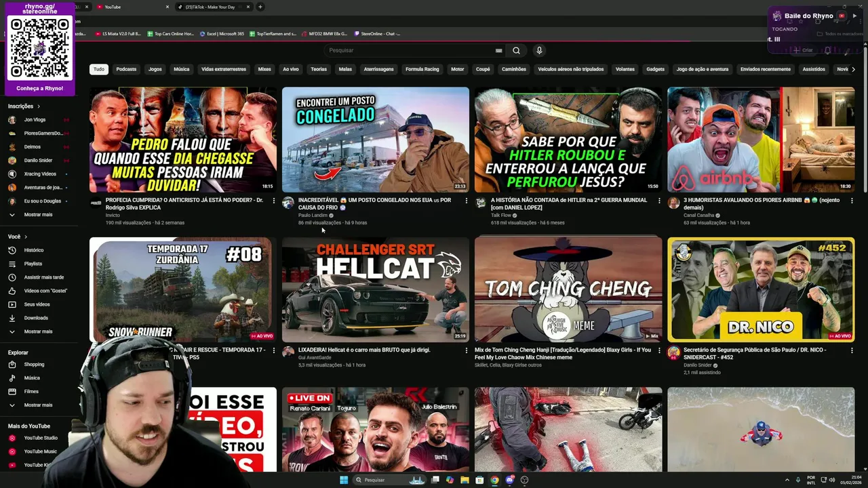Click the search magnifier button

516,50
